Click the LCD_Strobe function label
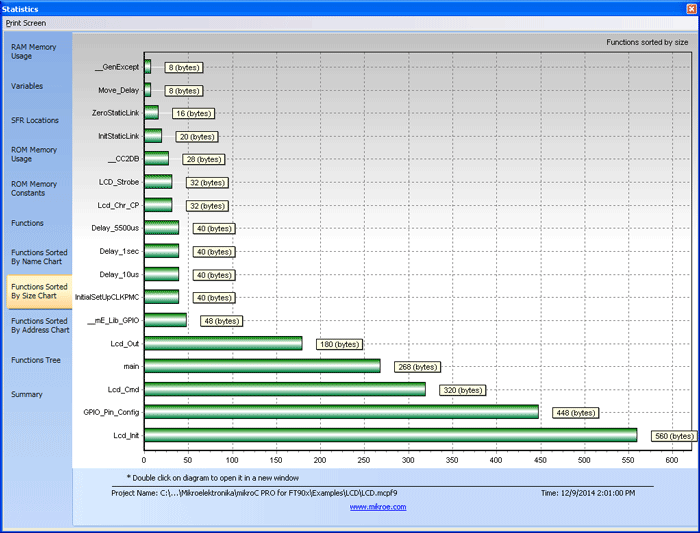 pyautogui.click(x=119, y=182)
